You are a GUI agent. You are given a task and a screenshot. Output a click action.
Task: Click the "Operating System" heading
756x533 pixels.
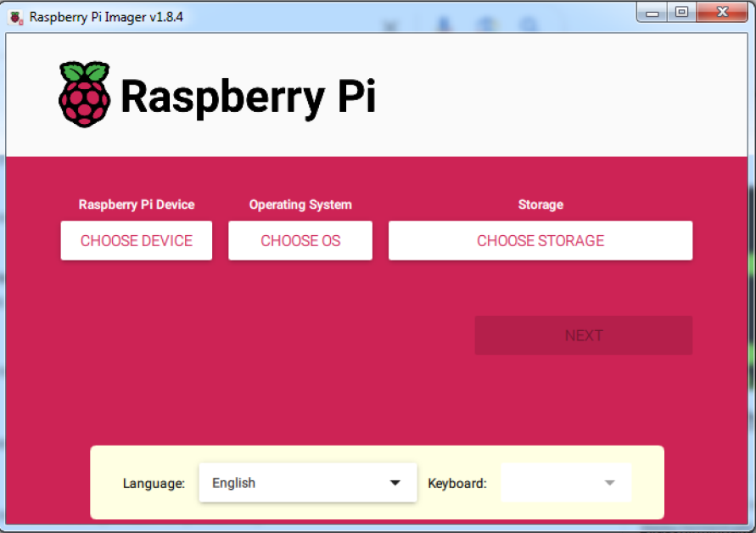coord(300,205)
